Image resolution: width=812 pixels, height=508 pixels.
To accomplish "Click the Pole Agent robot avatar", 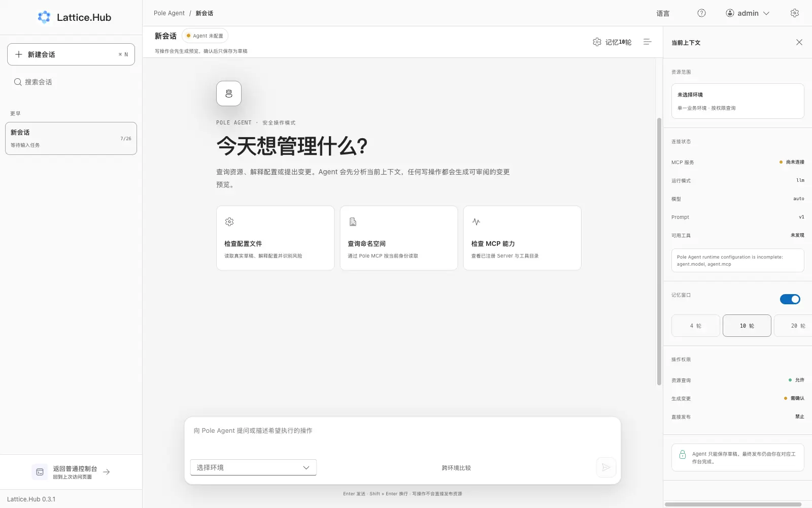I will click(229, 93).
